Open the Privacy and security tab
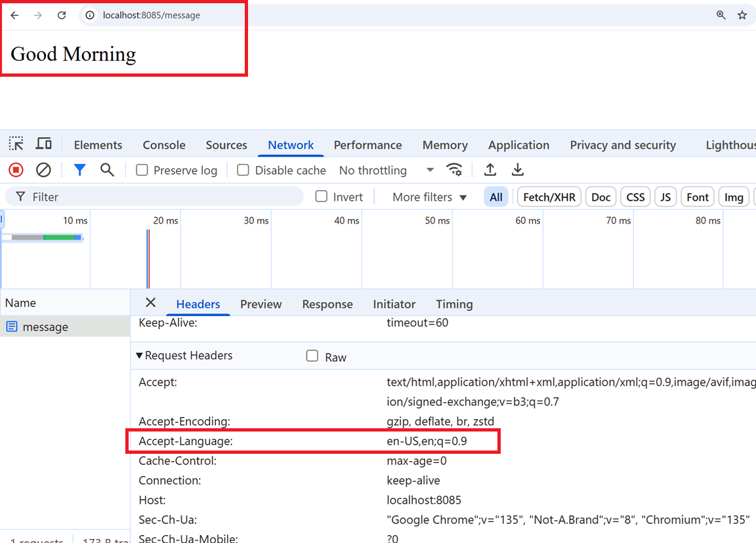 click(623, 145)
